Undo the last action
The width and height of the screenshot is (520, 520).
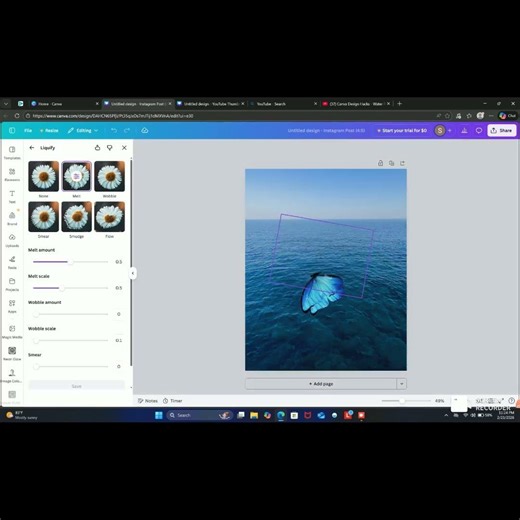(x=114, y=130)
